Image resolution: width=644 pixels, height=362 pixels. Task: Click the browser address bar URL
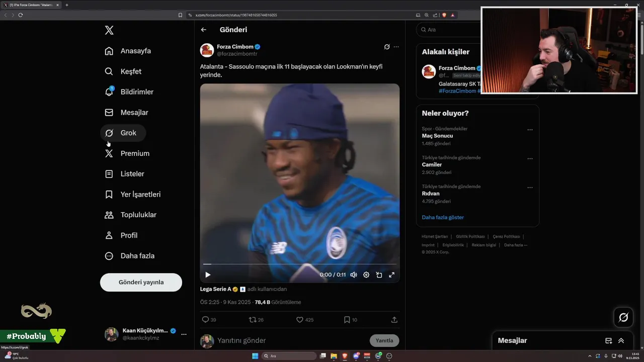click(x=236, y=15)
